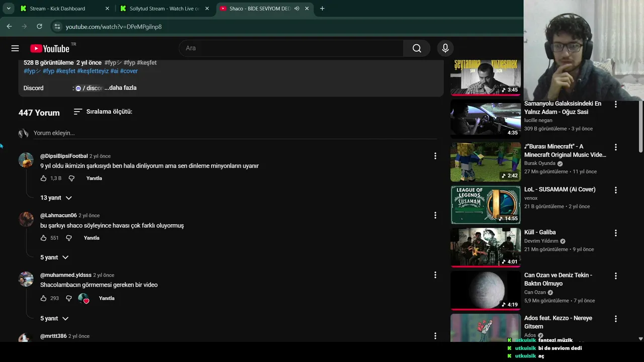Viewport: 644px width, 362px height.
Task: Reply to @muhammed.yldsss with Yanıtla
Action: point(107,298)
